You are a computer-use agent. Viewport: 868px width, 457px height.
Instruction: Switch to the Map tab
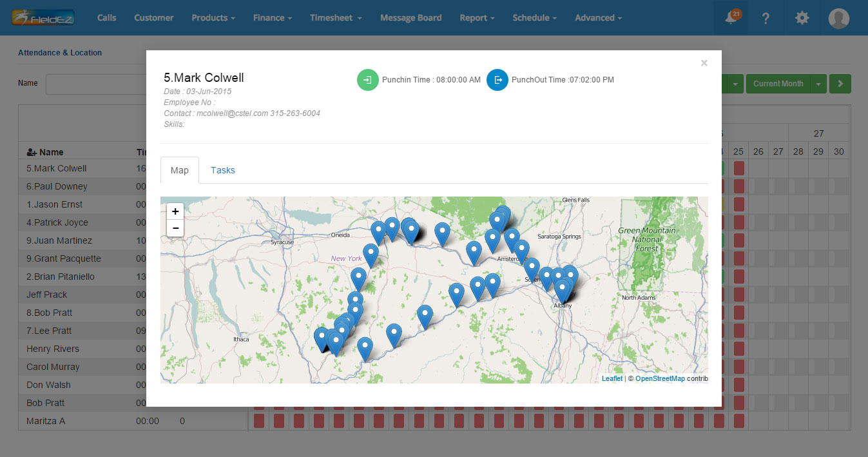pyautogui.click(x=180, y=170)
